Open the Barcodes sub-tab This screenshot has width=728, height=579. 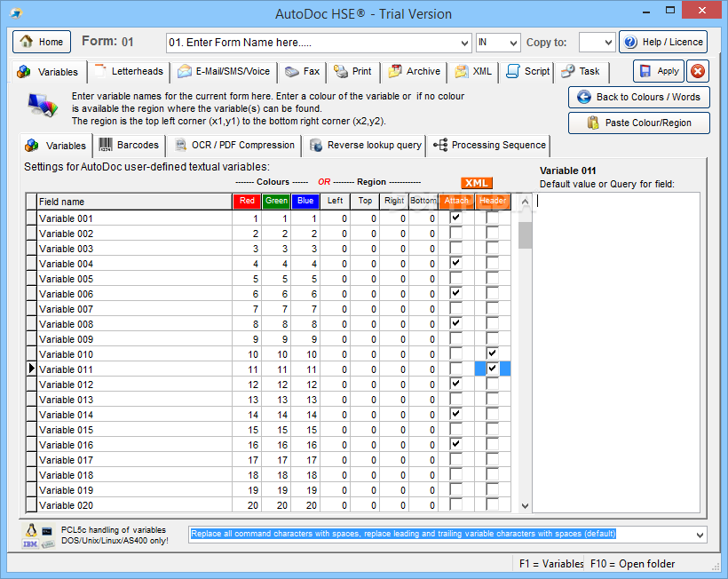tap(129, 146)
